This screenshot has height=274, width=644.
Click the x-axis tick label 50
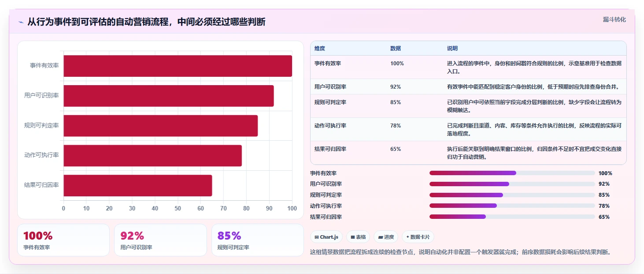178,208
